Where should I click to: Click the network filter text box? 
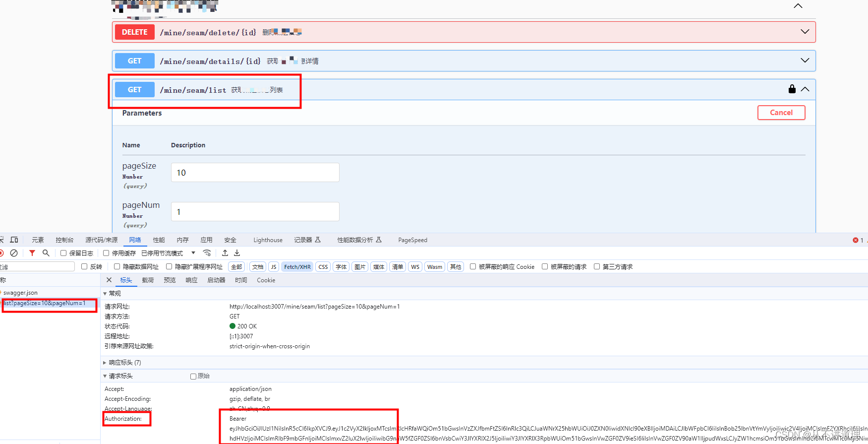click(x=37, y=267)
